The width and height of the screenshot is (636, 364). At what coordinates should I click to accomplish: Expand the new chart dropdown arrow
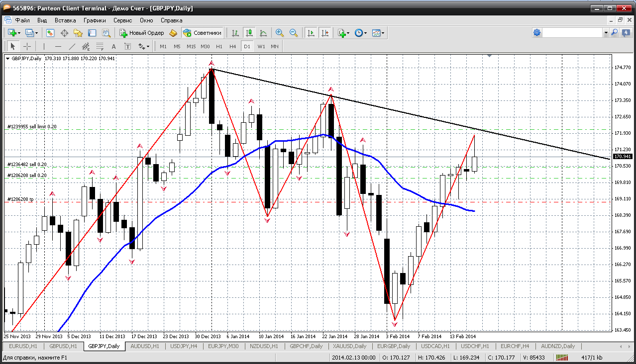(19, 33)
